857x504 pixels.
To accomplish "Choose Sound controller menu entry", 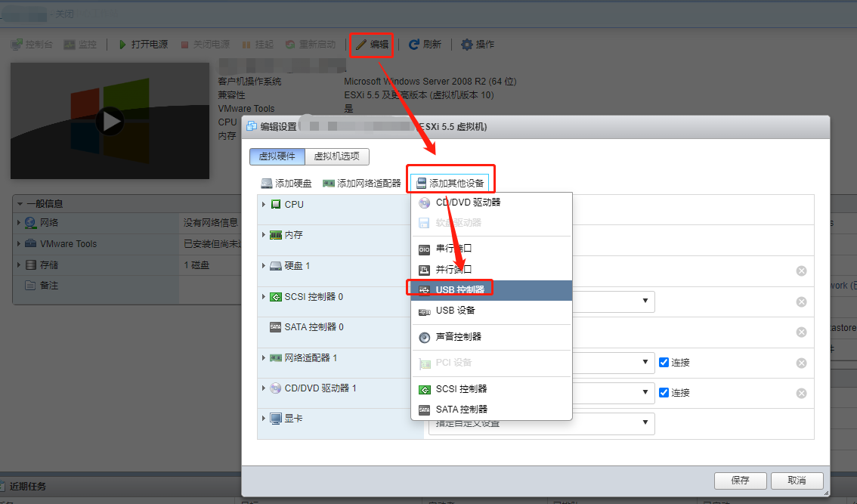I will pos(491,337).
